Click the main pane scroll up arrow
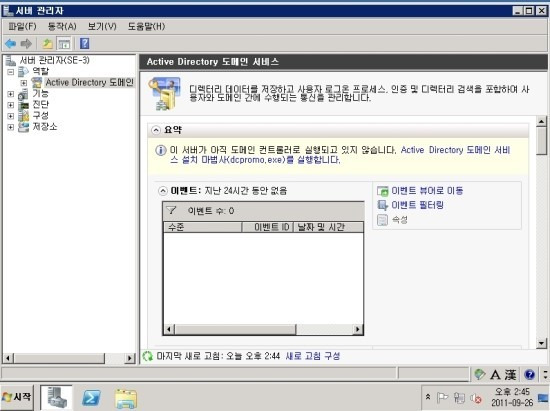The image size is (550, 411). pos(542,121)
